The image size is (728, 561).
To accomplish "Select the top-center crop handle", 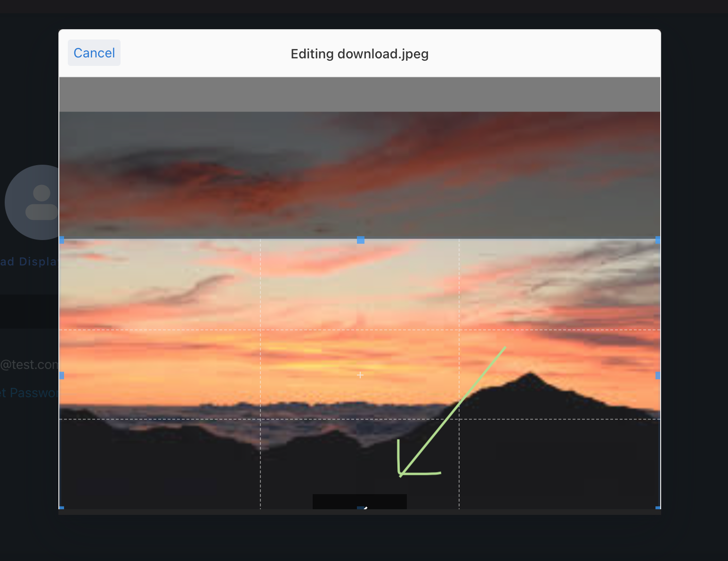I will (x=361, y=240).
